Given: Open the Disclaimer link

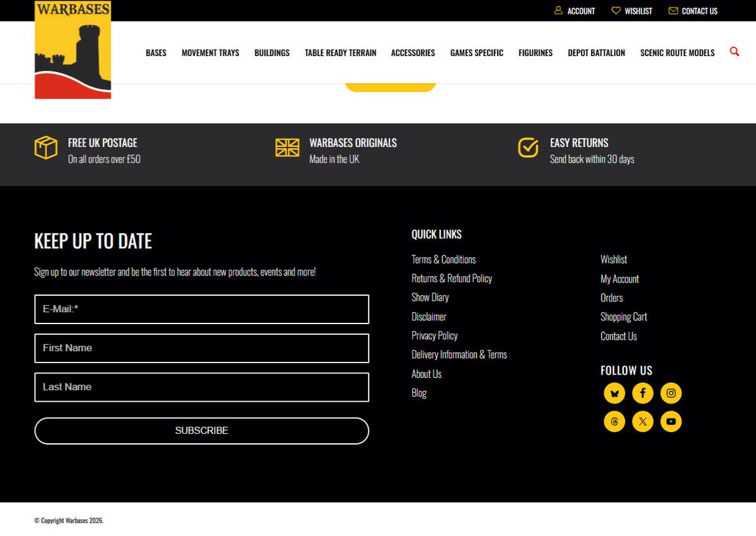Looking at the screenshot, I should tap(429, 317).
